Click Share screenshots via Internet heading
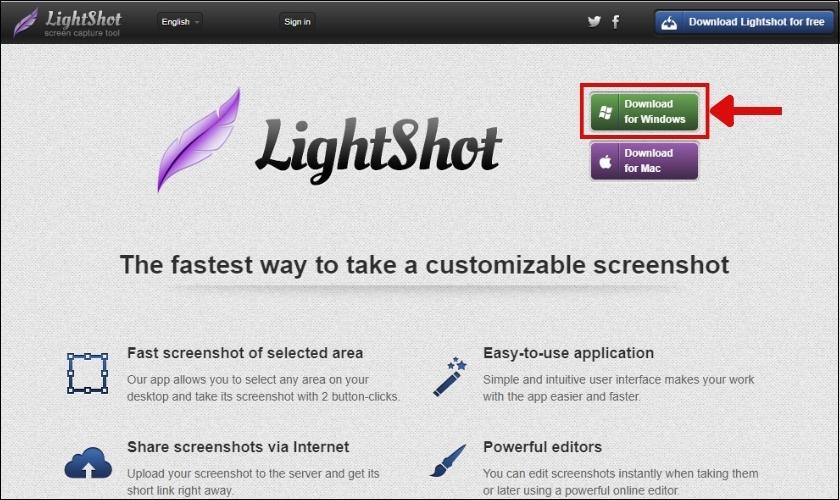Screen dimensions: 840x500 click(238, 447)
